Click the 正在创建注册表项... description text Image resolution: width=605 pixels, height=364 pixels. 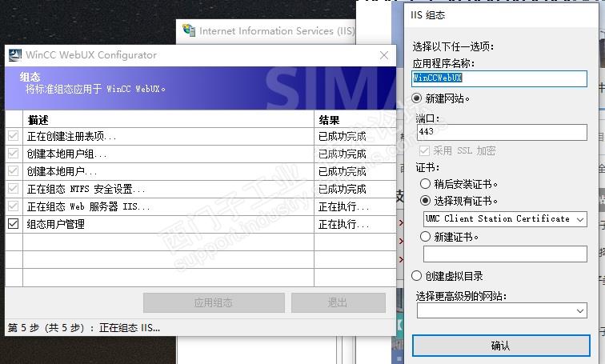tap(71, 136)
